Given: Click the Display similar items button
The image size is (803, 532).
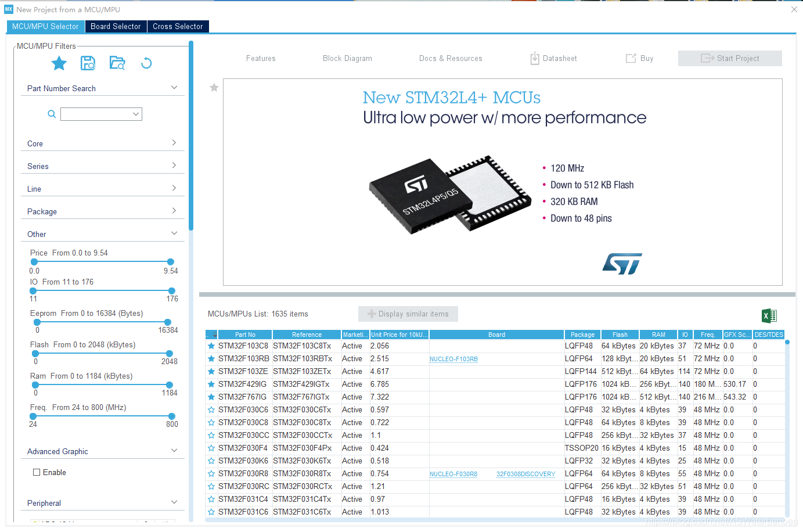Looking at the screenshot, I should click(x=408, y=314).
